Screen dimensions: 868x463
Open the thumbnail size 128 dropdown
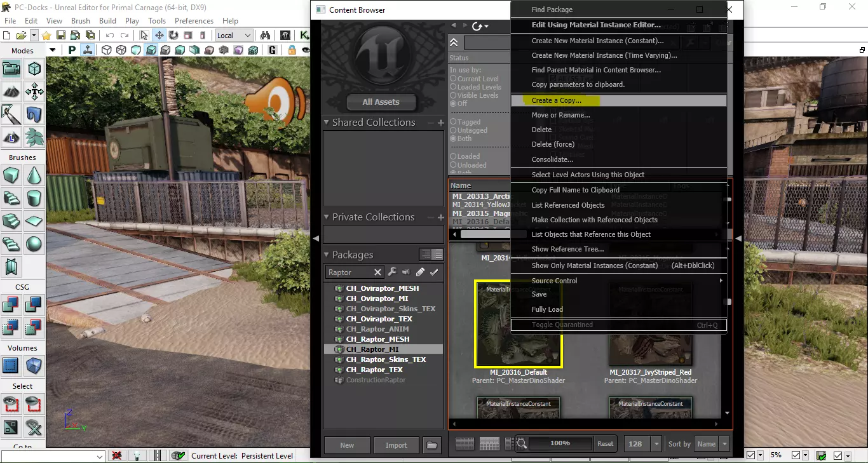coord(657,444)
